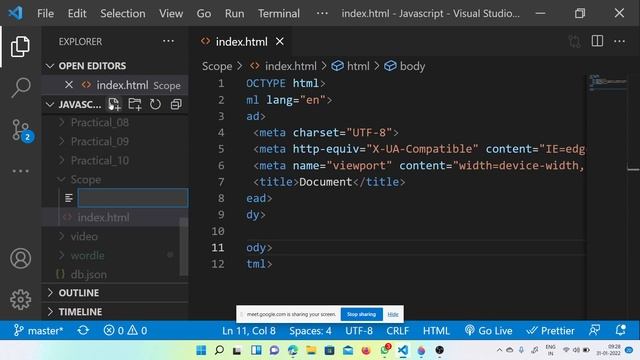Viewport: 640px width, 360px height.
Task: Open Source Control view with 2 changes
Action: tap(21, 130)
